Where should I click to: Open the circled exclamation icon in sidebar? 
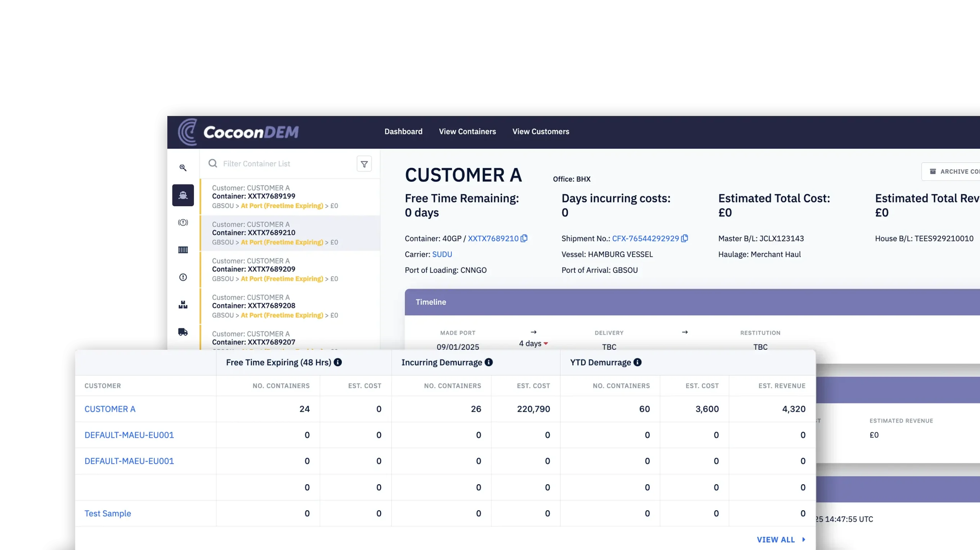point(183,277)
